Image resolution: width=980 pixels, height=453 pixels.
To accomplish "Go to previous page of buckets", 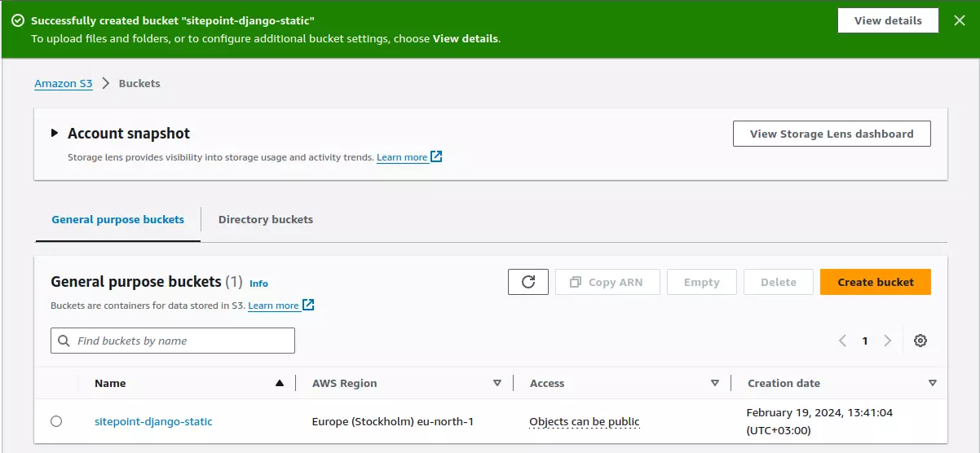I will click(x=842, y=341).
